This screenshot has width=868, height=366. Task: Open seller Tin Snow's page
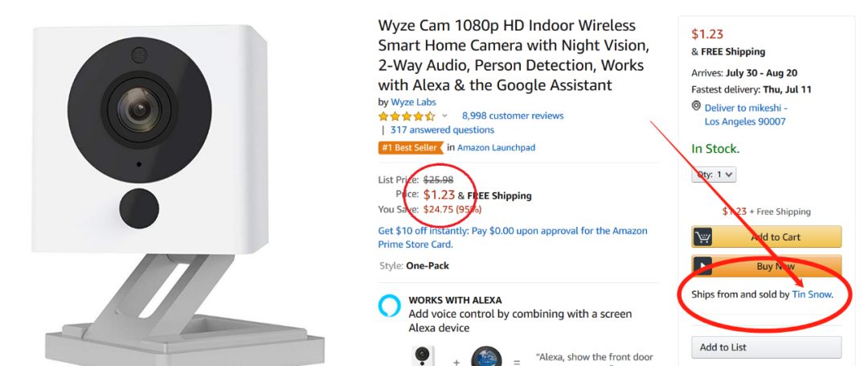click(x=812, y=294)
